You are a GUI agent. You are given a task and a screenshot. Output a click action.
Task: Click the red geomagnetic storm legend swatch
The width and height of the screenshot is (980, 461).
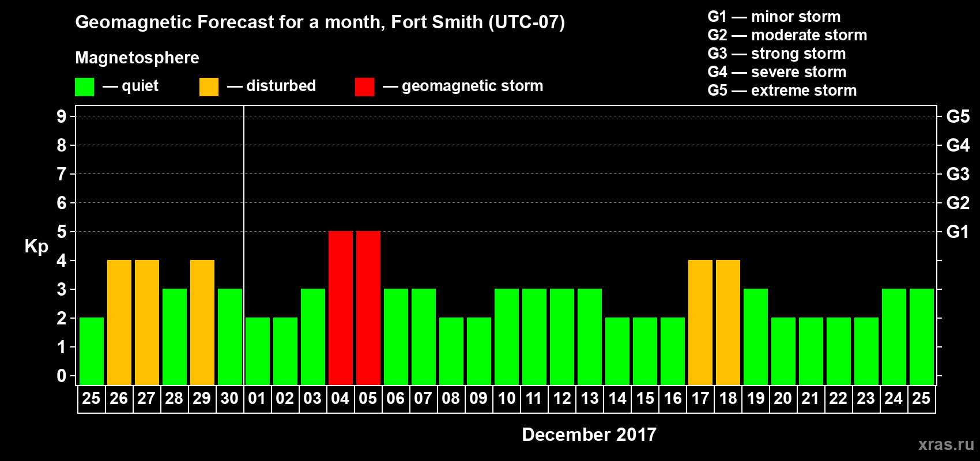coord(364,87)
